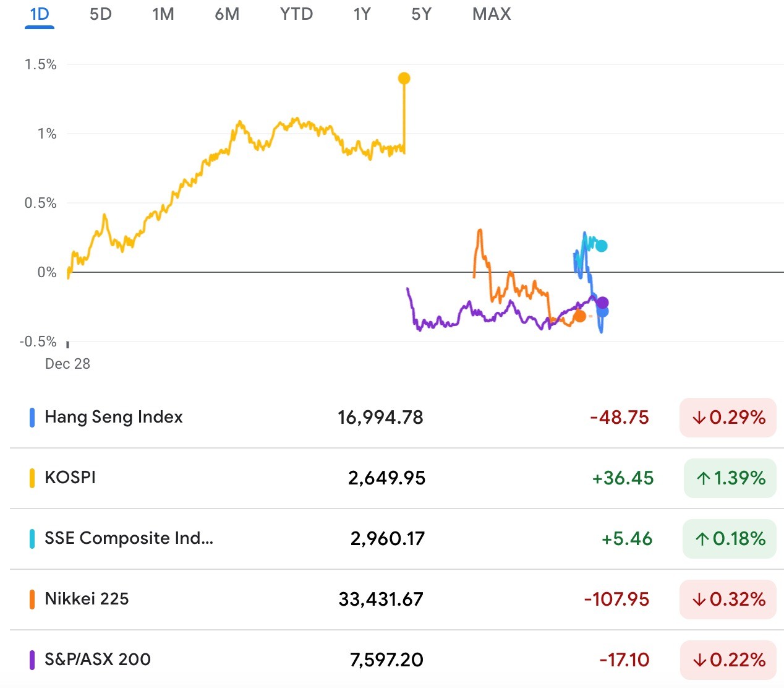784x688 pixels.
Task: Click the yellow KOSPI end point on chart
Action: click(404, 78)
